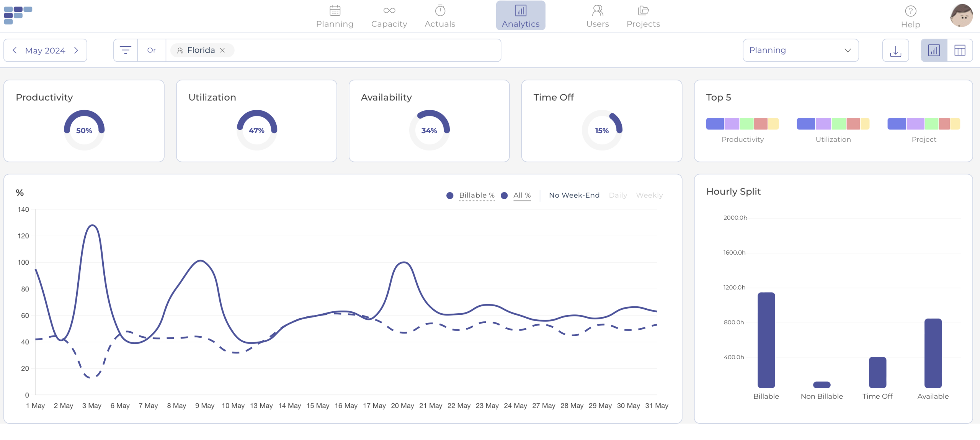Open the filter lines icon
This screenshot has width=980, height=440.
click(x=126, y=50)
